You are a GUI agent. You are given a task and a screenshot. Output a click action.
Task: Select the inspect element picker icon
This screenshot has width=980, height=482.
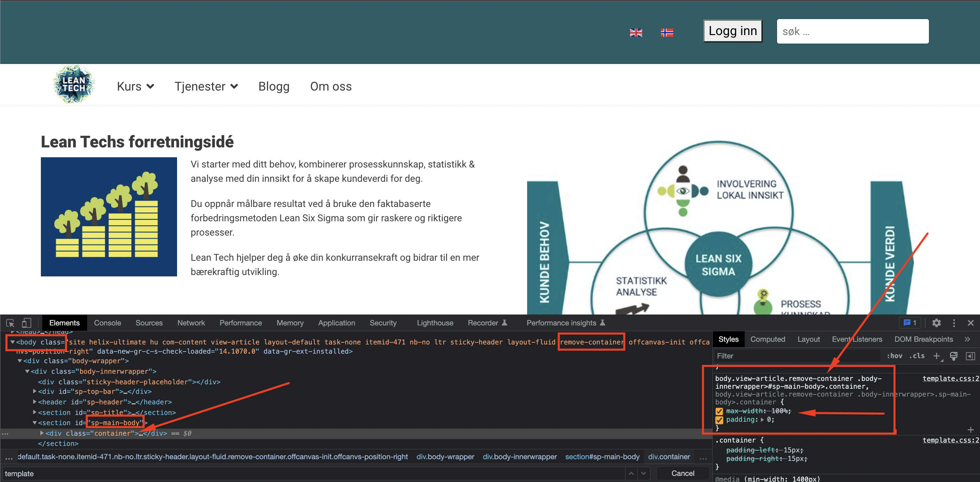coord(10,323)
